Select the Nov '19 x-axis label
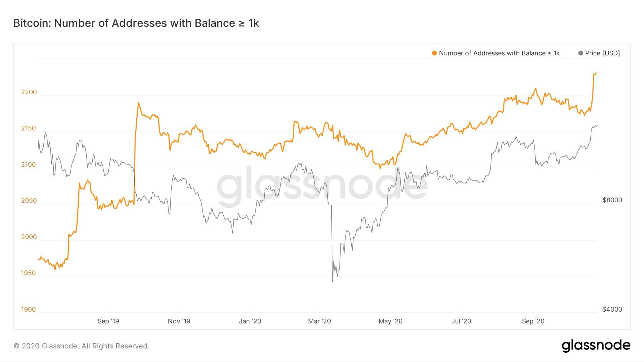Viewport: 644px width, 362px height. 179,321
